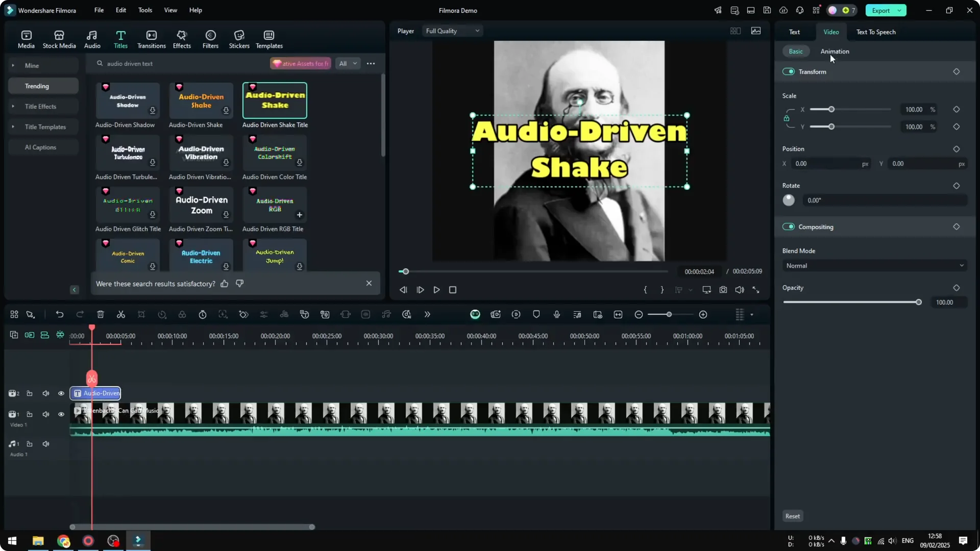Hide the Video 1 track
This screenshot has height=551, width=980.
click(61, 414)
